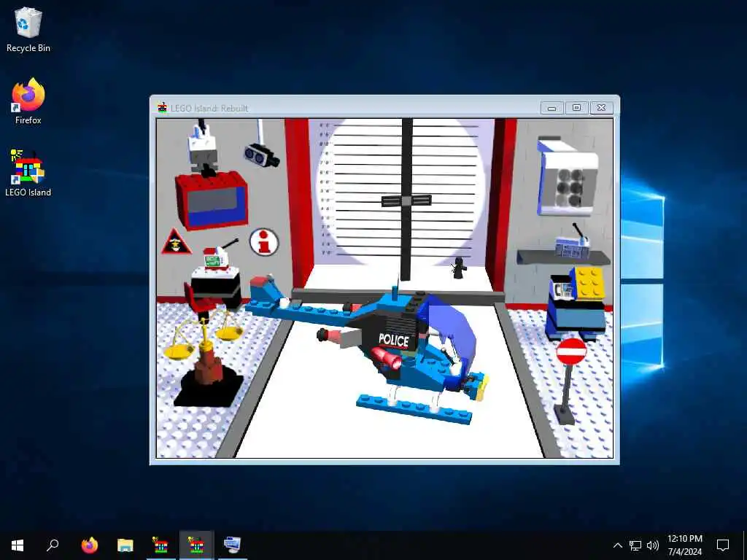Close the LEGO Island: Rebuilt window
The width and height of the screenshot is (747, 560).
(601, 108)
